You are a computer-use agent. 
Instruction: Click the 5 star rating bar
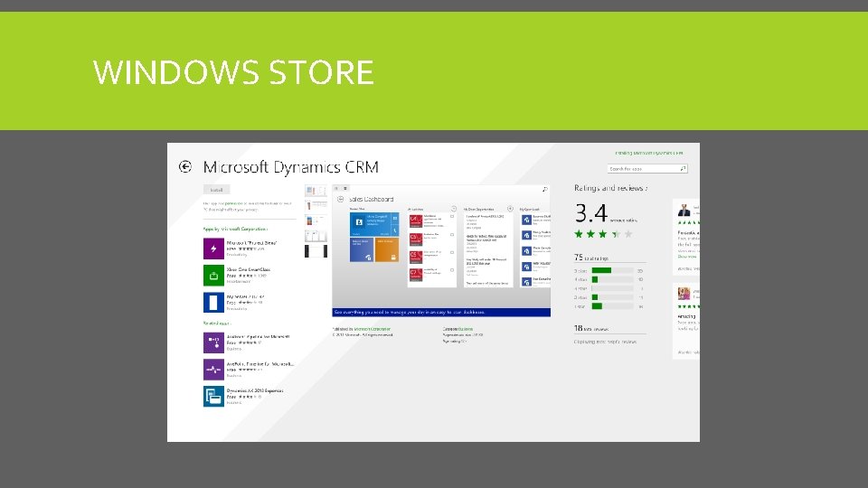pos(612,270)
